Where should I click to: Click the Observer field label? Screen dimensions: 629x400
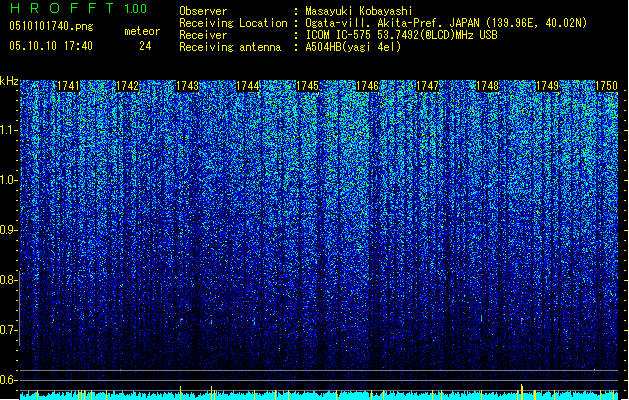(x=203, y=11)
